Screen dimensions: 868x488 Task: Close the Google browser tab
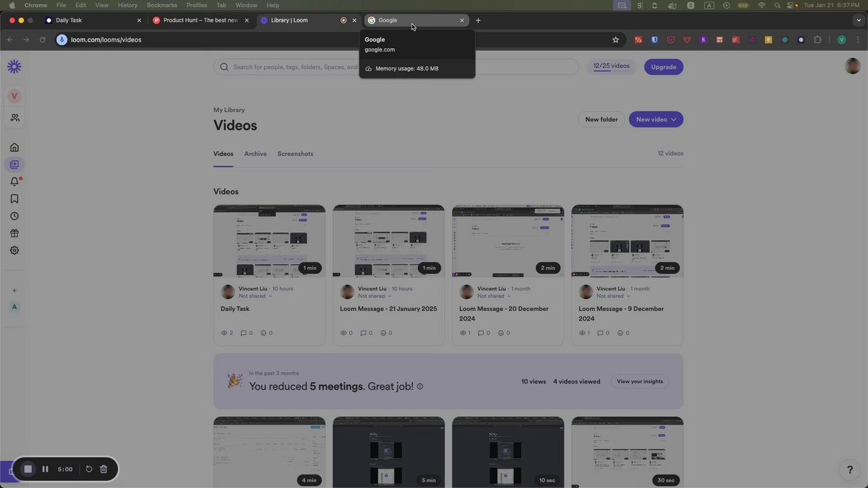tap(462, 20)
